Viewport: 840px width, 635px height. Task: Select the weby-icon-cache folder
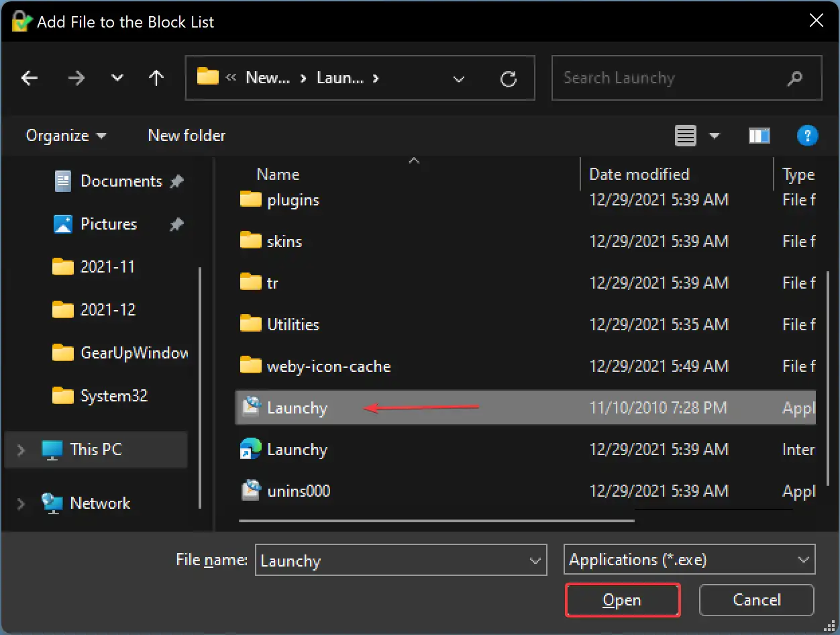click(329, 367)
